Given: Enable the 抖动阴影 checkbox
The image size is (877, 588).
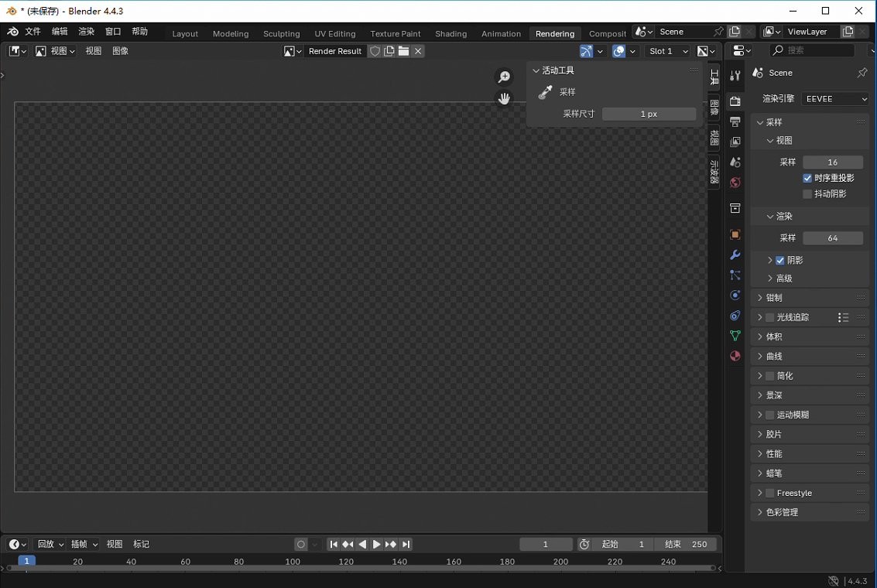Looking at the screenshot, I should (x=807, y=194).
